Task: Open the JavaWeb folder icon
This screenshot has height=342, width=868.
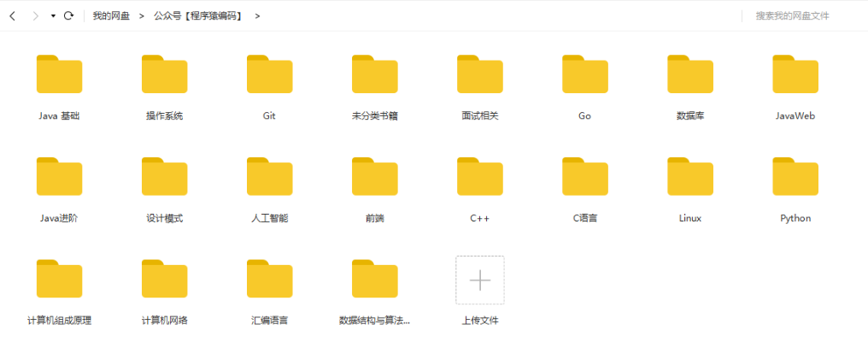Action: pyautogui.click(x=795, y=74)
